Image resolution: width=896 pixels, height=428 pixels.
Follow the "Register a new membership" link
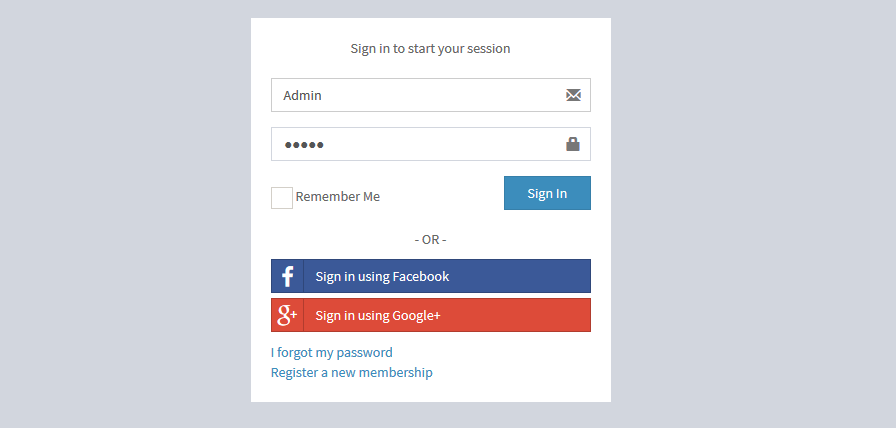tap(352, 372)
